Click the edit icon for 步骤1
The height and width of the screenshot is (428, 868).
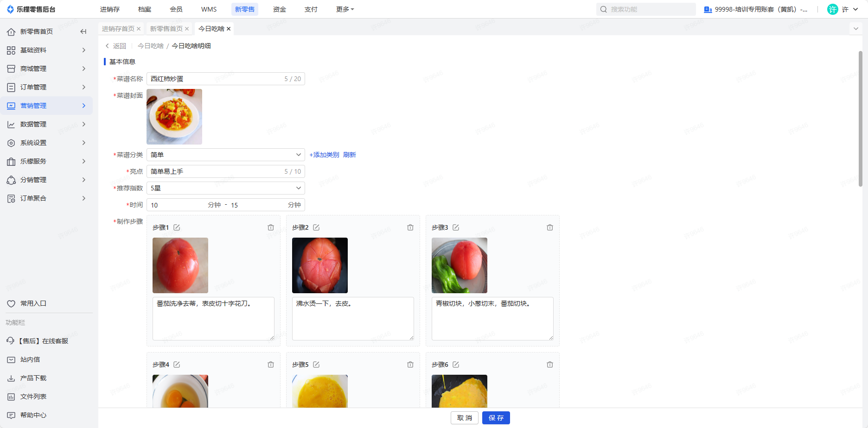tap(177, 227)
